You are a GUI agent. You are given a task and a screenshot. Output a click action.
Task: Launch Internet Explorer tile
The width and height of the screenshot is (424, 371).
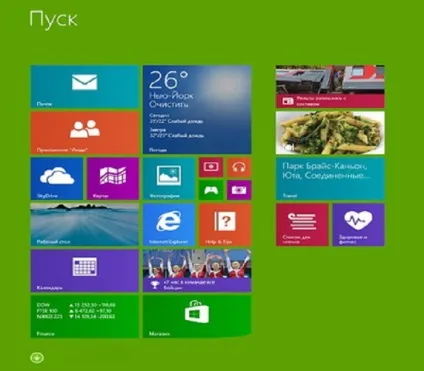pyautogui.click(x=169, y=225)
